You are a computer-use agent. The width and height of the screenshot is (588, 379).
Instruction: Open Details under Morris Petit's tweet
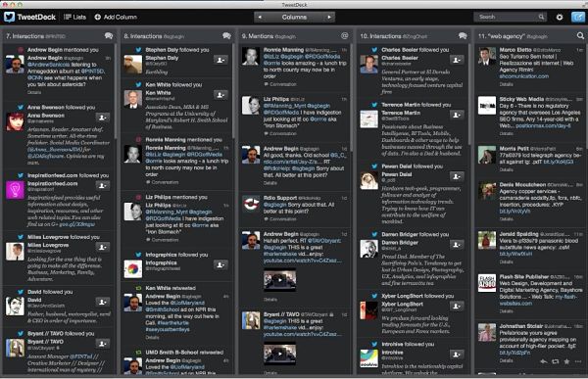(507, 169)
